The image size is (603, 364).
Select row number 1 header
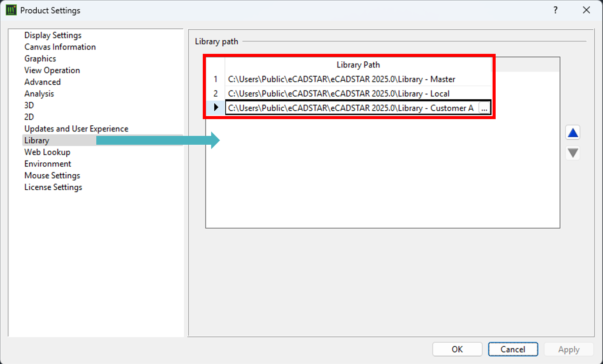click(x=216, y=79)
